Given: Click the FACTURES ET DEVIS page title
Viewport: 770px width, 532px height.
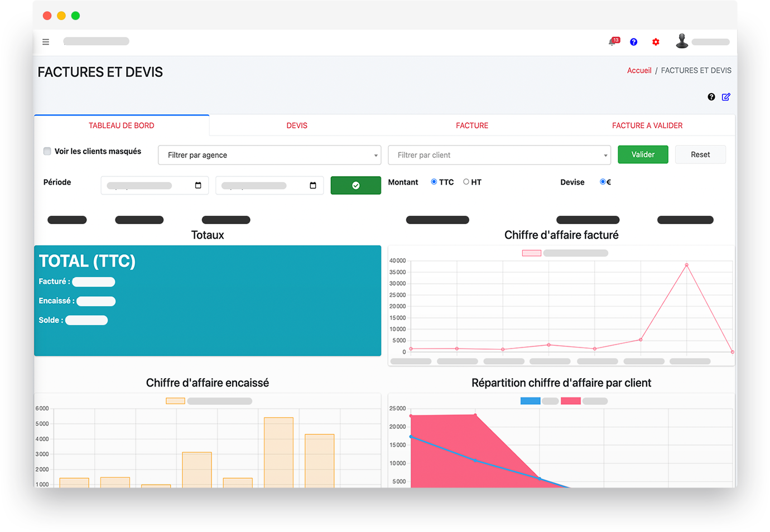Looking at the screenshot, I should [100, 72].
